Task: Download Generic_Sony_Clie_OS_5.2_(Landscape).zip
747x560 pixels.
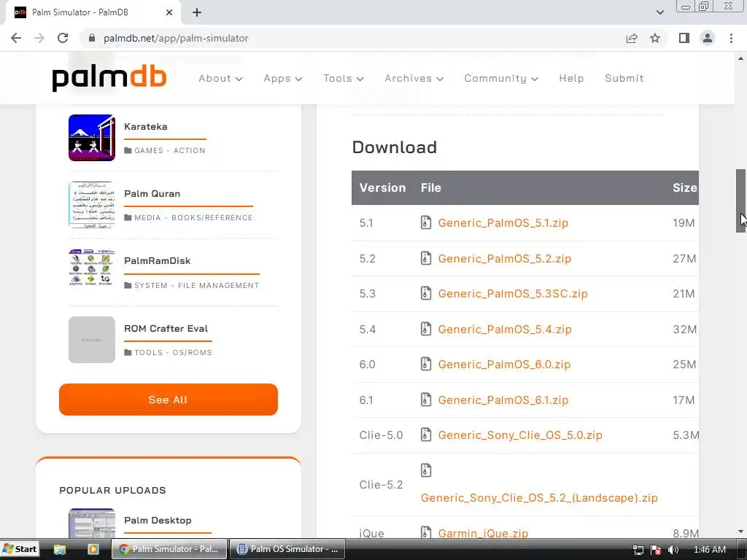Action: (539, 498)
